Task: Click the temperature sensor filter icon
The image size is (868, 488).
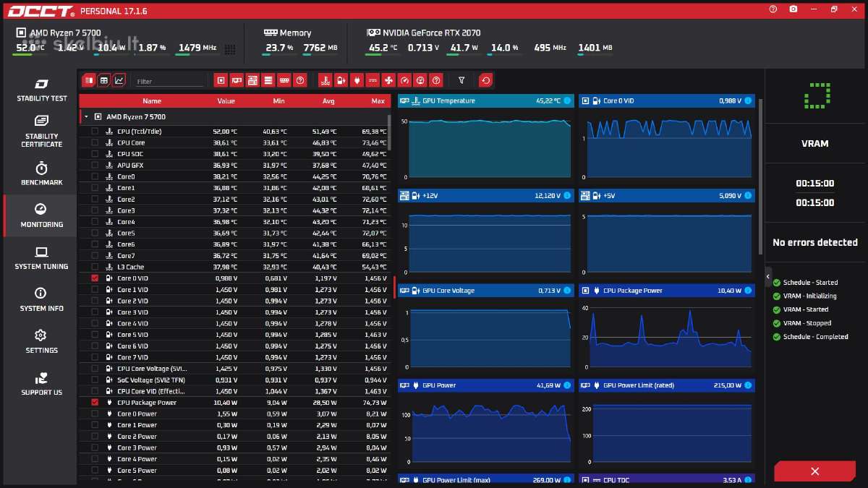Action: tap(325, 80)
